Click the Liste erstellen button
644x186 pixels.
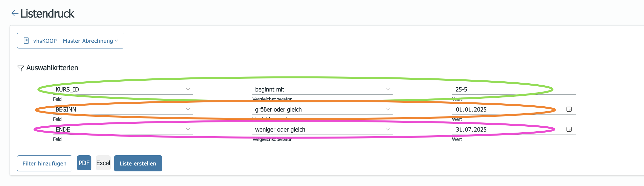pyautogui.click(x=138, y=163)
